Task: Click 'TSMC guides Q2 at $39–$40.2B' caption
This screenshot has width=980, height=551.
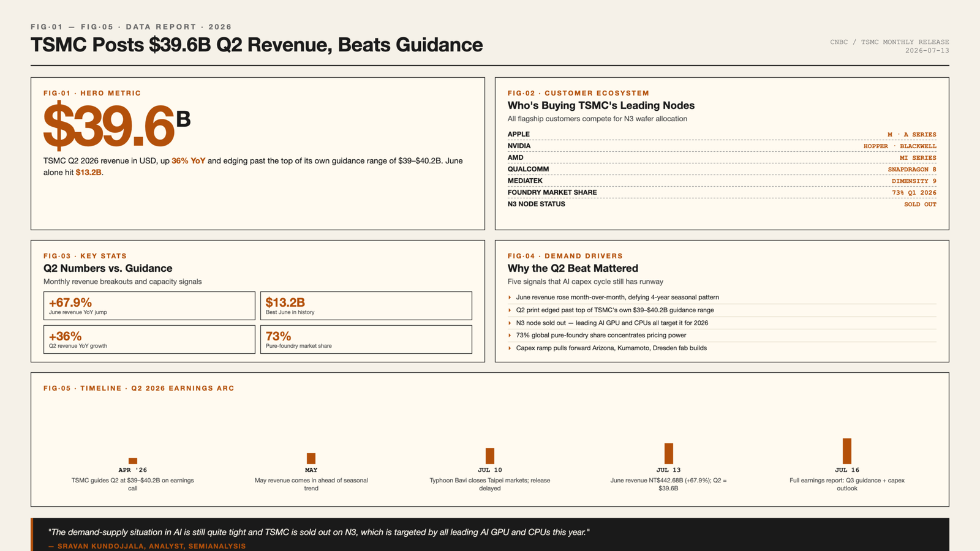Action: [x=133, y=484]
